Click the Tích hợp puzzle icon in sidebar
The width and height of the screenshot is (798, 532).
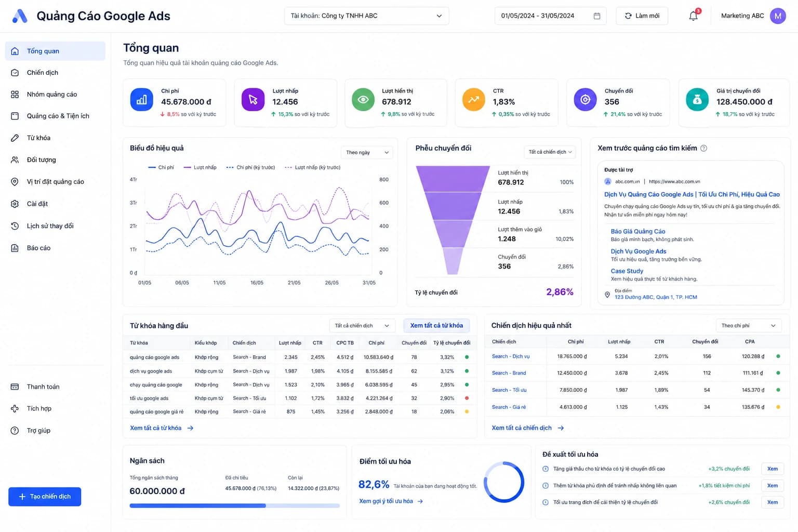(15, 408)
